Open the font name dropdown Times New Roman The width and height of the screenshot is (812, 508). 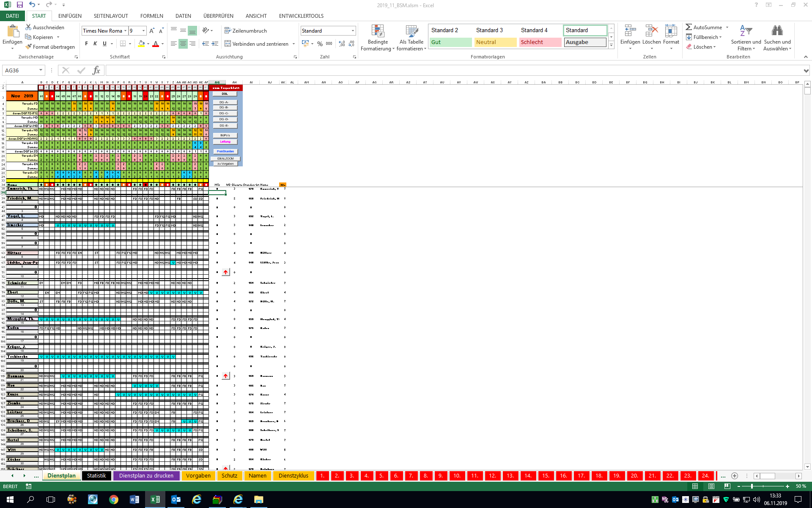pyautogui.click(x=125, y=30)
